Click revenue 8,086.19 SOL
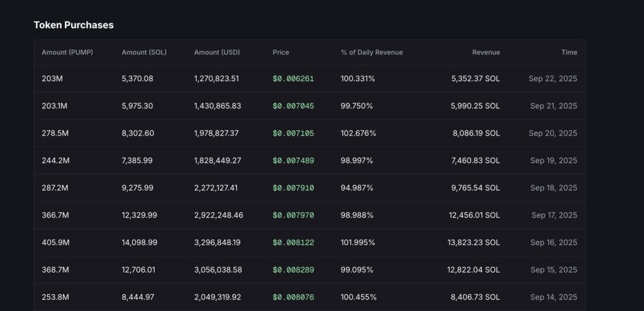644x311 pixels. 477,133
